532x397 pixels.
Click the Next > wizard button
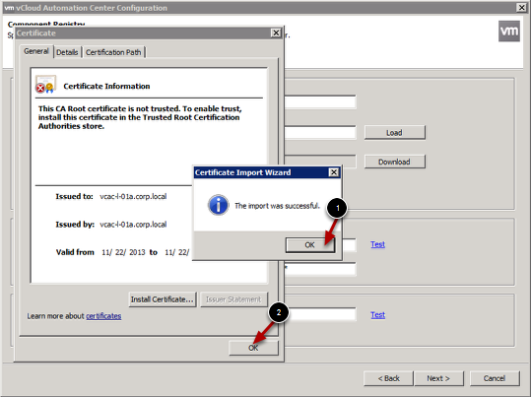pyautogui.click(x=438, y=378)
